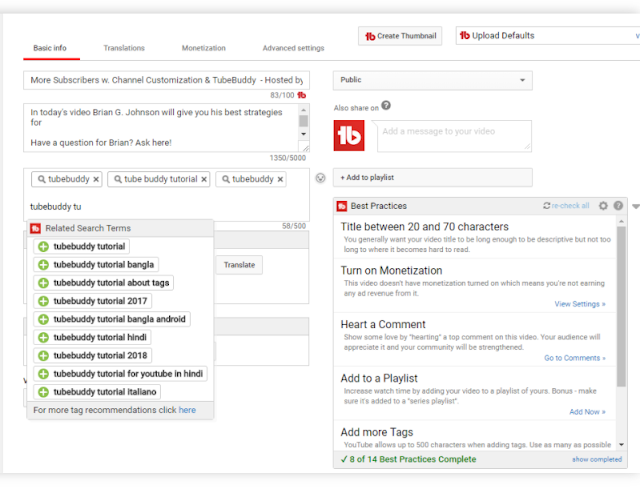Viewport: 640px width, 489px height.
Task: Click the red TubeBuddy share logo
Action: pyautogui.click(x=349, y=136)
